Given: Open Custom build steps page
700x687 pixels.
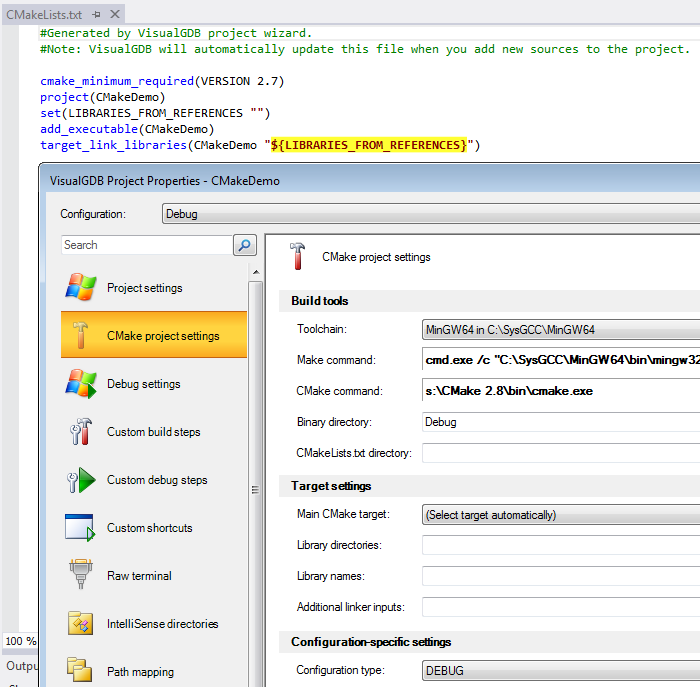Looking at the screenshot, I should pos(154,432).
